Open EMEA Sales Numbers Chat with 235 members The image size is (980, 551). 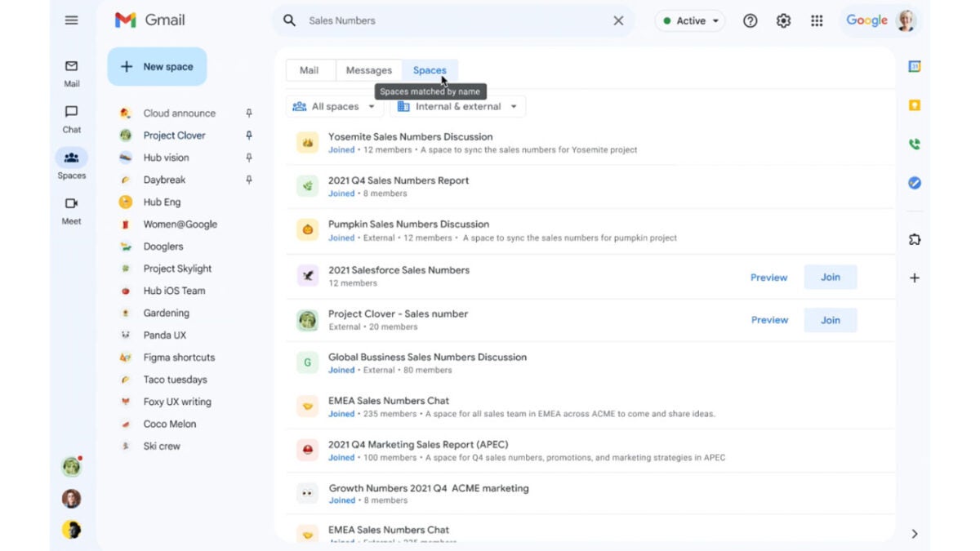tap(590, 407)
